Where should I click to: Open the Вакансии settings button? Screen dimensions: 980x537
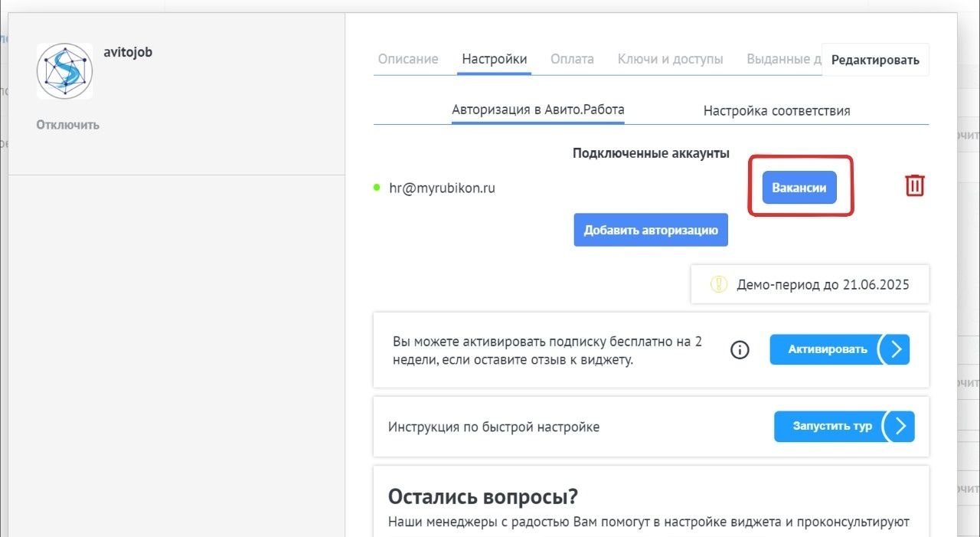pos(799,186)
